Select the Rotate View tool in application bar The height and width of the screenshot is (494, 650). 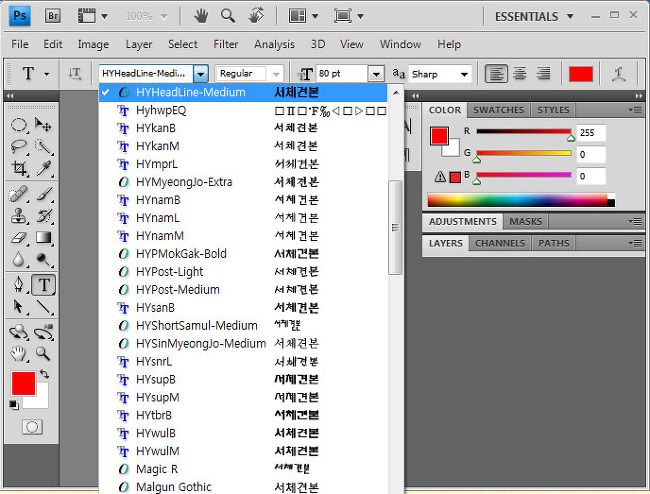point(256,16)
